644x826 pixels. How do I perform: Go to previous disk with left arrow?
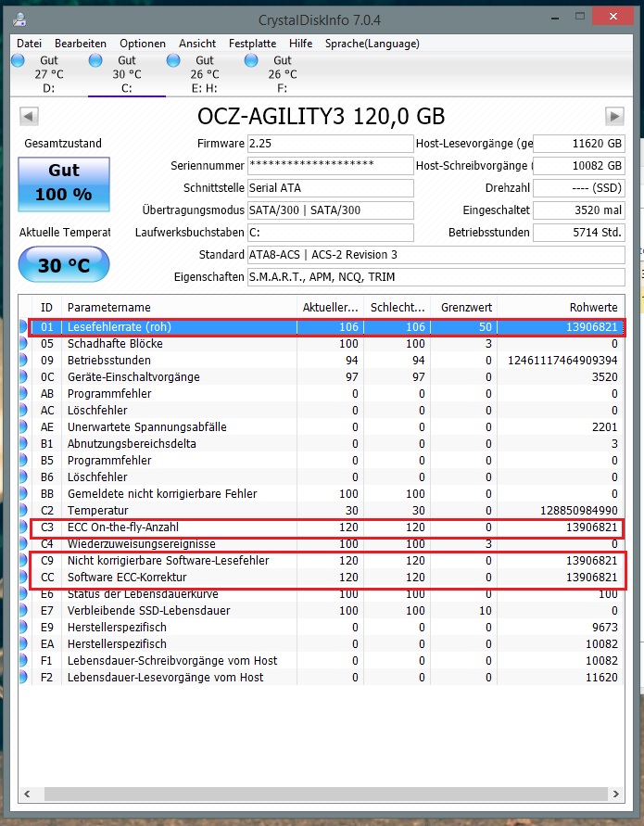click(x=29, y=116)
